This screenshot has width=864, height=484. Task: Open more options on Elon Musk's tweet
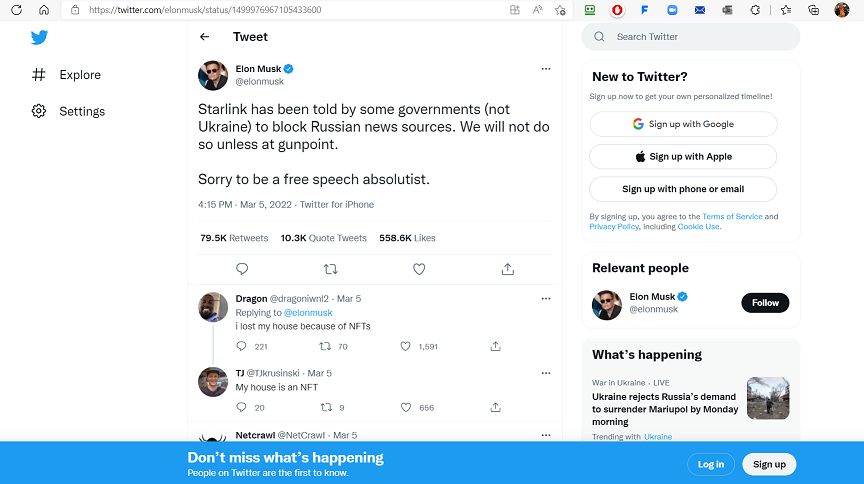546,69
